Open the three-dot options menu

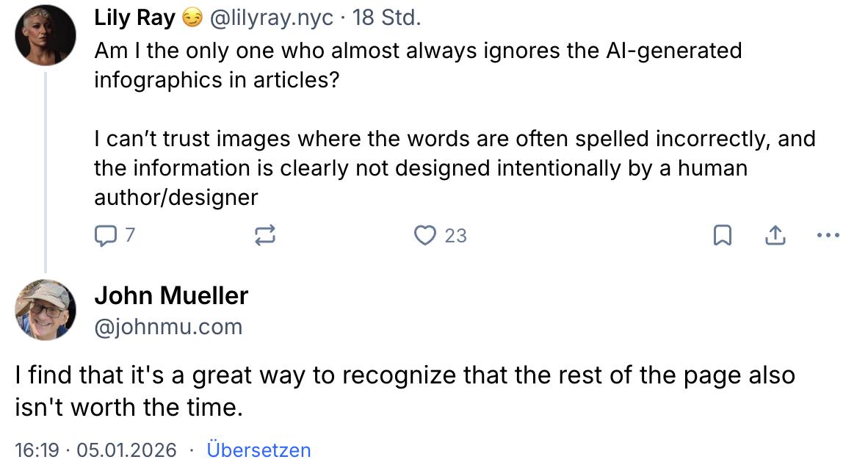coord(828,235)
